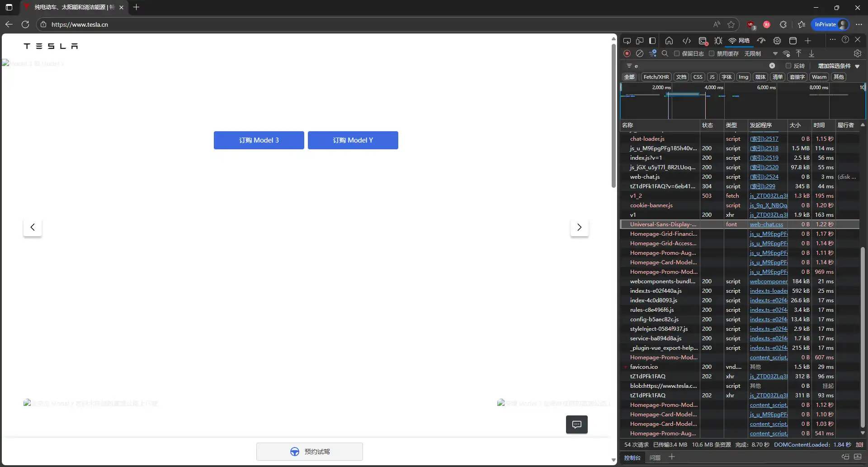868x467 pixels.
Task: Select the favicon.ico request row
Action: [740, 367]
